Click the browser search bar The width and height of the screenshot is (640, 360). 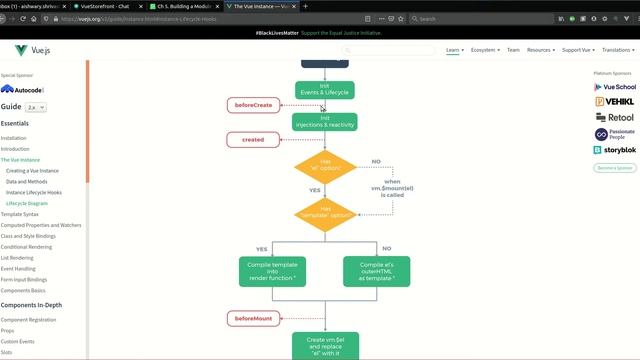pos(480,19)
